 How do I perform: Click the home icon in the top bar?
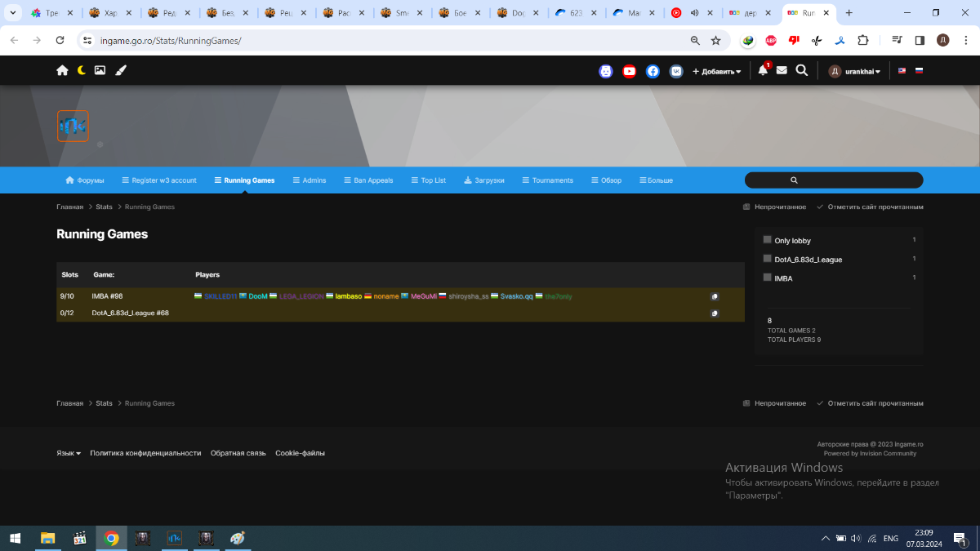(x=62, y=71)
